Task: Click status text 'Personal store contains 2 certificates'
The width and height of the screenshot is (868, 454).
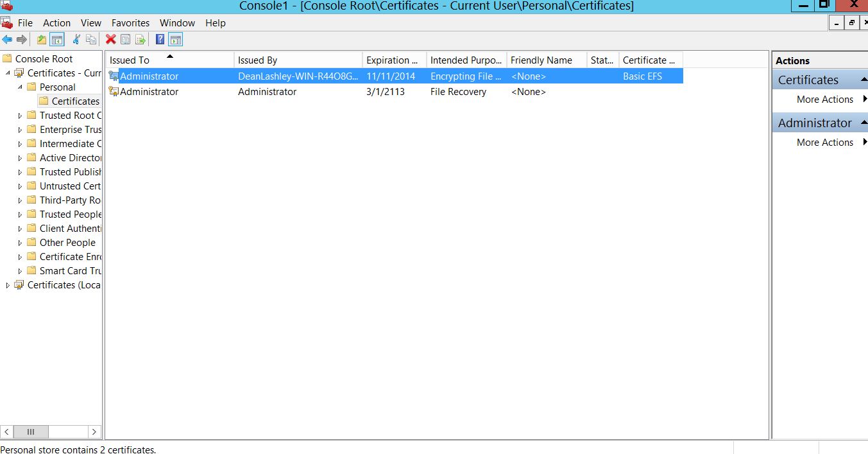Action: point(78,450)
